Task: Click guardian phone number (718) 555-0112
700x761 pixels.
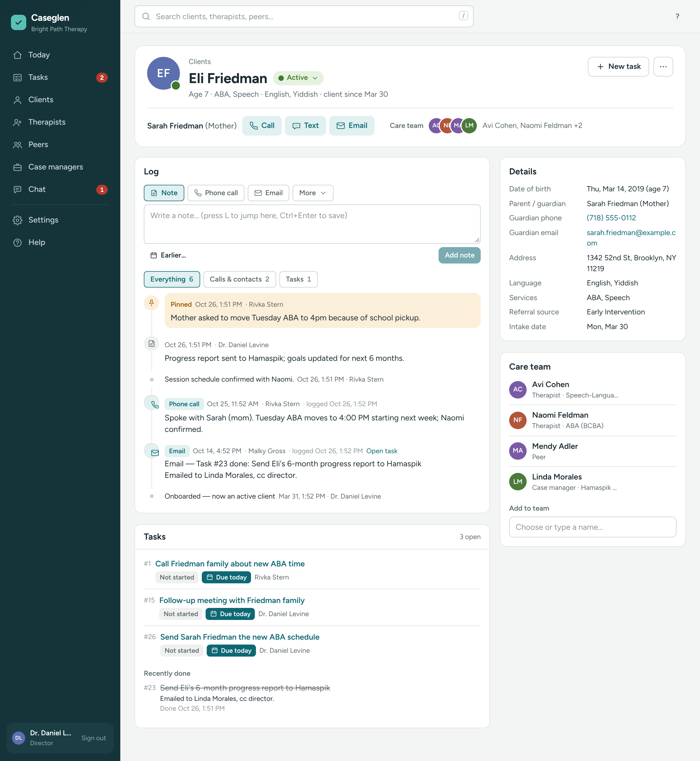Action: point(611,218)
